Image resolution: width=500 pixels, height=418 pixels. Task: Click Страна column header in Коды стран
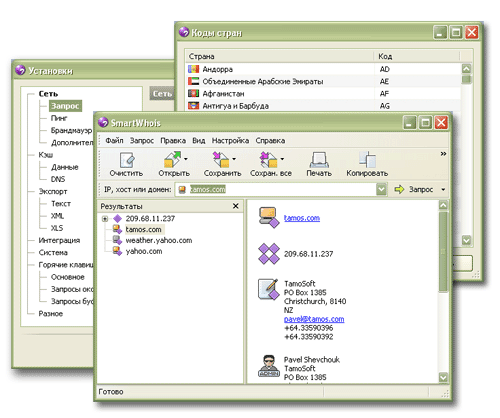pyautogui.click(x=280, y=56)
